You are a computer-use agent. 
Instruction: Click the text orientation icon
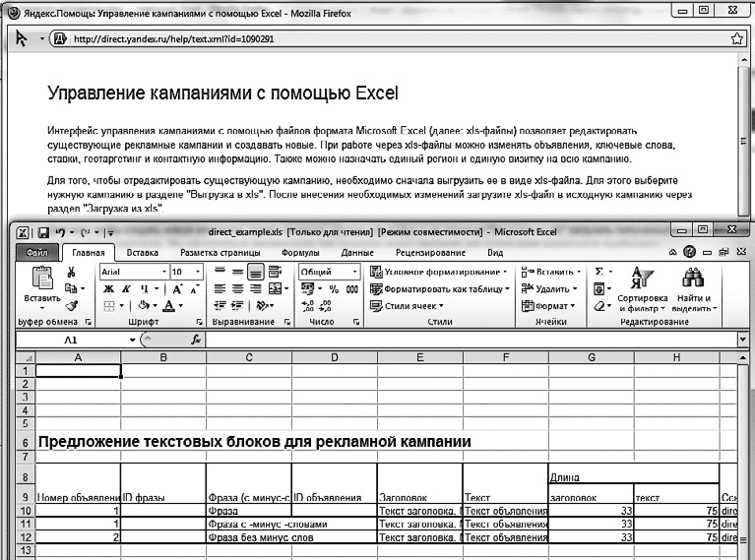coord(263,305)
